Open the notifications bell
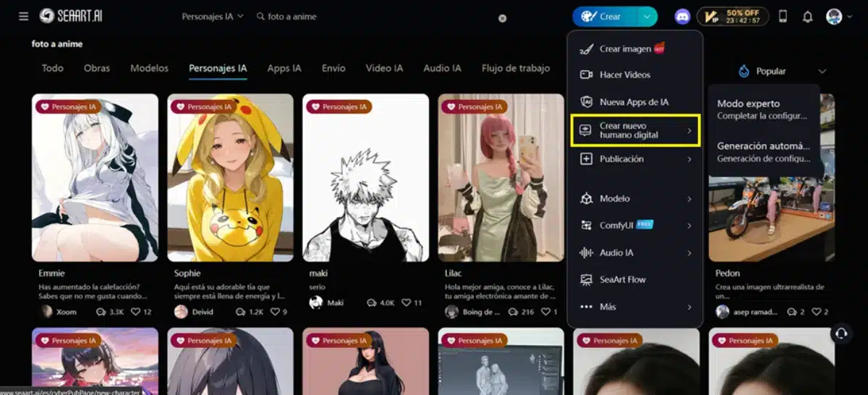Viewport: 868px width, 395px height. point(807,17)
